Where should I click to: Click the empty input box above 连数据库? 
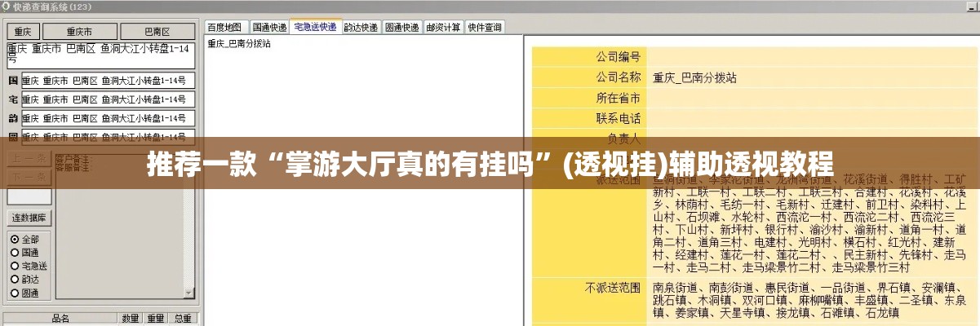[29, 196]
